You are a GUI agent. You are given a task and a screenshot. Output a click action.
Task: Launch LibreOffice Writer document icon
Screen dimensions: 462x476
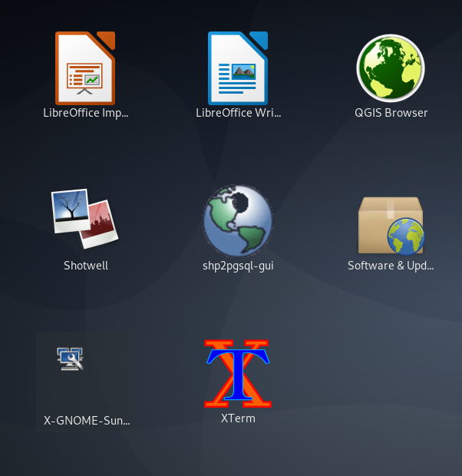pyautogui.click(x=238, y=68)
